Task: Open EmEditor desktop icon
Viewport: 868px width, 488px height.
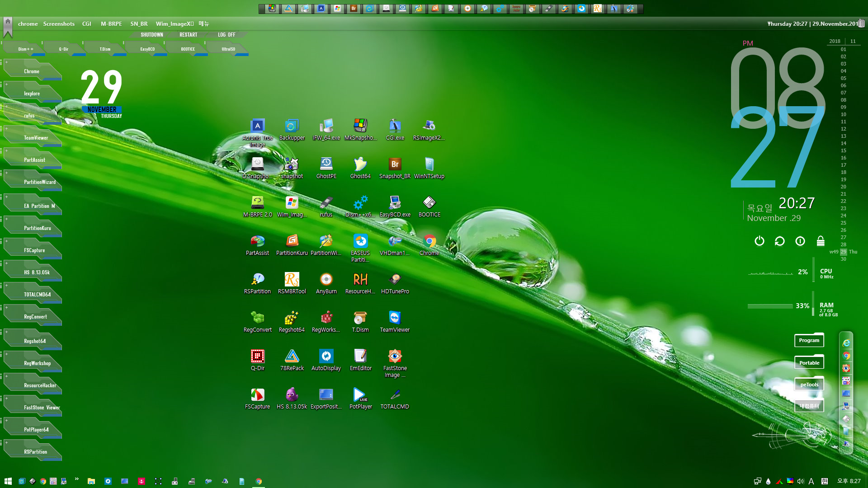Action: (x=360, y=360)
